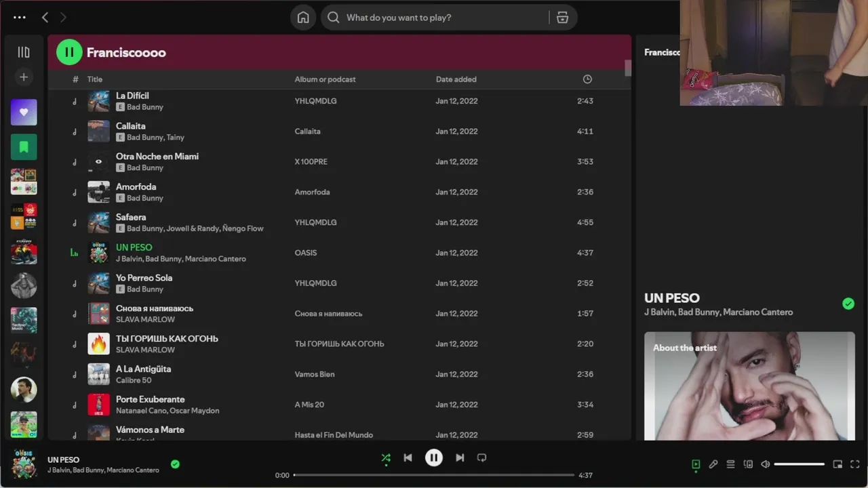Select Vámonos a Marte track
868x488 pixels.
[150, 430]
